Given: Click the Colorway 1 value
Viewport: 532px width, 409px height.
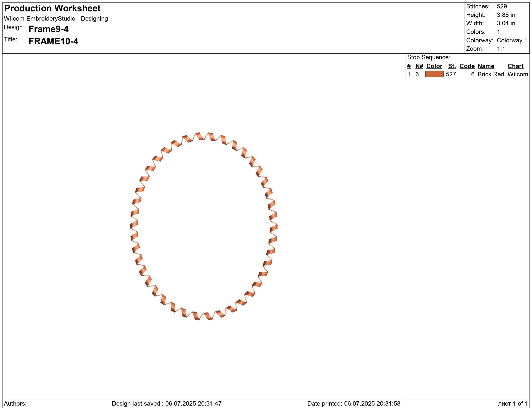Looking at the screenshot, I should [512, 40].
